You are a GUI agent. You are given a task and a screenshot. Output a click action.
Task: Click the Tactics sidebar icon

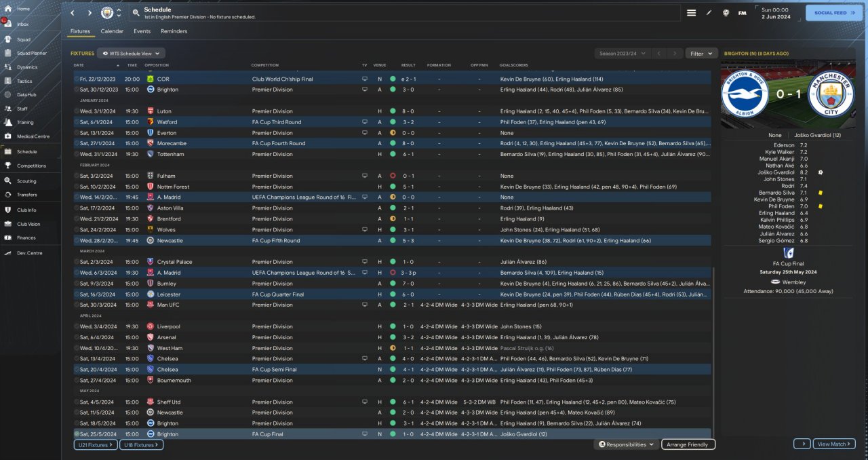click(8, 81)
